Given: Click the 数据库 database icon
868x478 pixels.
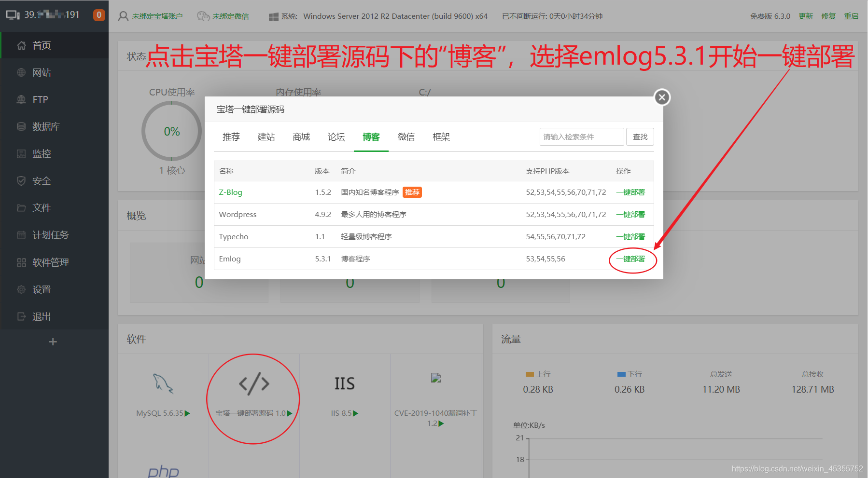Looking at the screenshot, I should click(x=21, y=126).
